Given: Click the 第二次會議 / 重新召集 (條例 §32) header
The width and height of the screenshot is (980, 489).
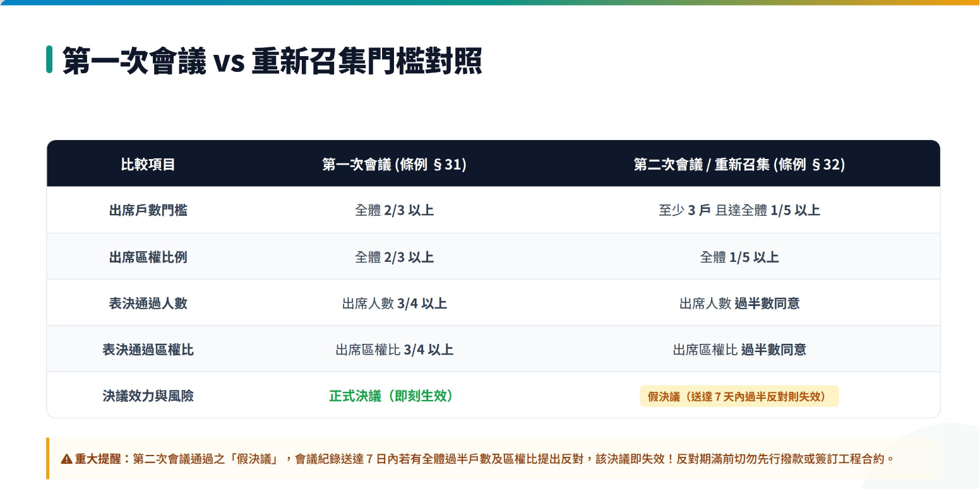Looking at the screenshot, I should point(739,165).
